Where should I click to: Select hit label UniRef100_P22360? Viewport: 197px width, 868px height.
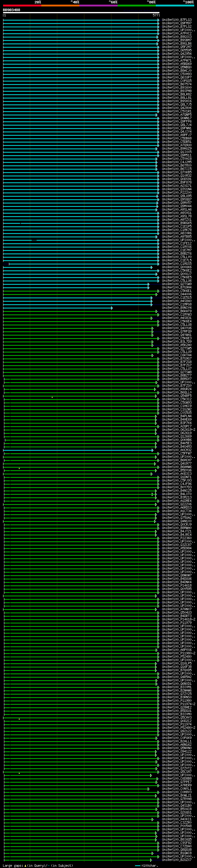tap(177, 538)
